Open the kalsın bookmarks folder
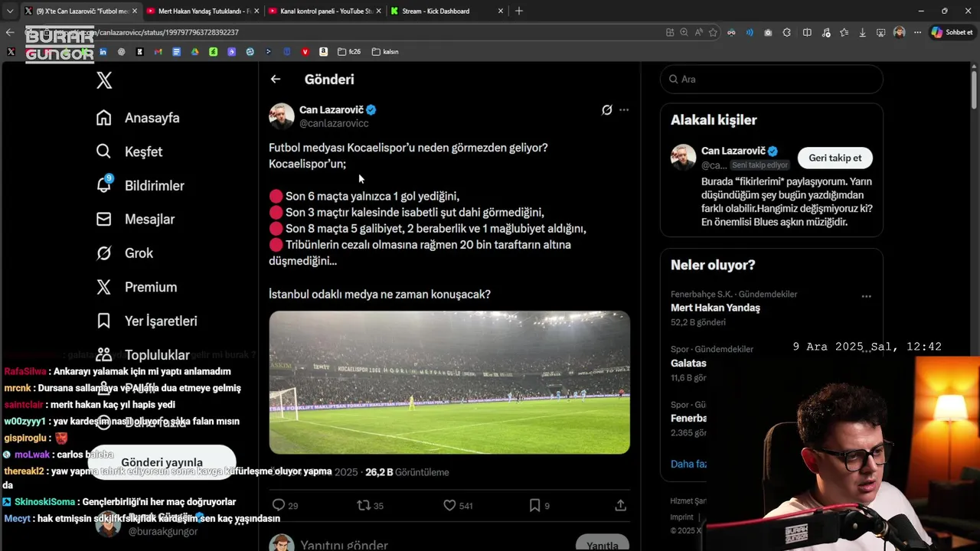Image resolution: width=980 pixels, height=551 pixels. [385, 52]
